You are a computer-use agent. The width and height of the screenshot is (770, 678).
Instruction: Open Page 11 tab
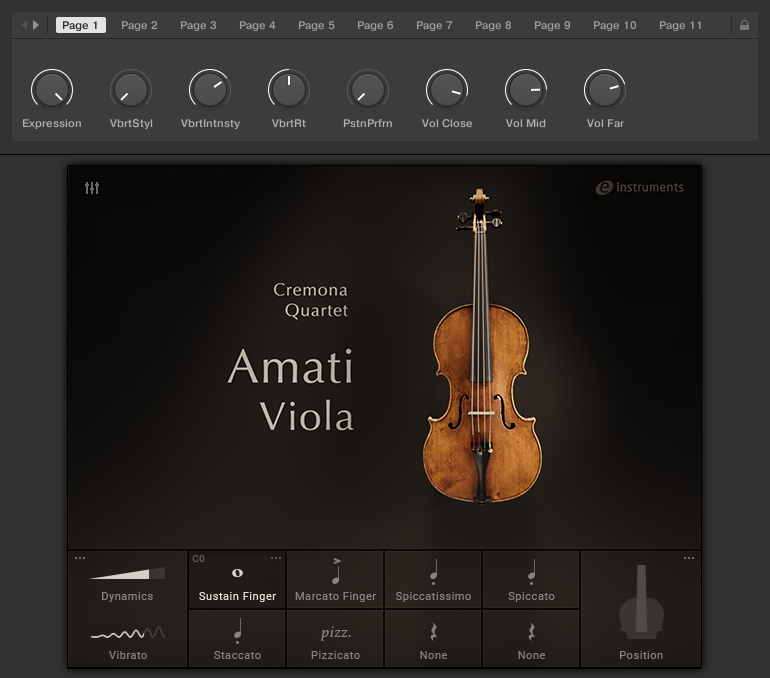681,25
